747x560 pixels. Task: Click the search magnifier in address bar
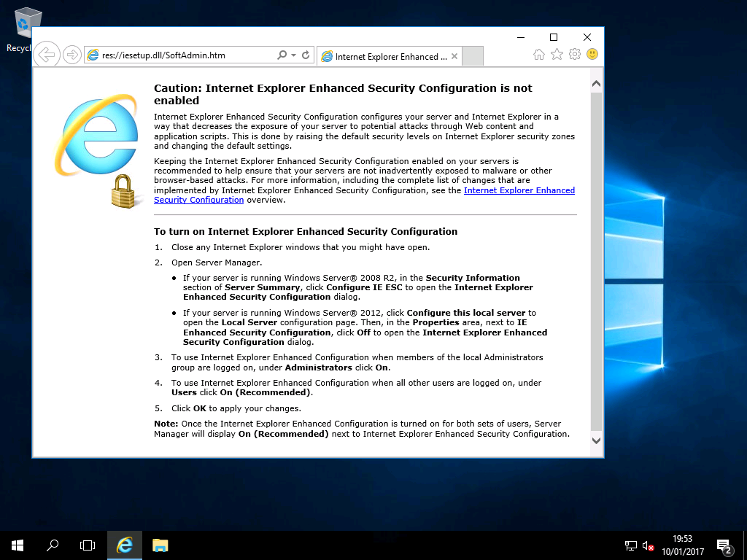click(x=282, y=55)
